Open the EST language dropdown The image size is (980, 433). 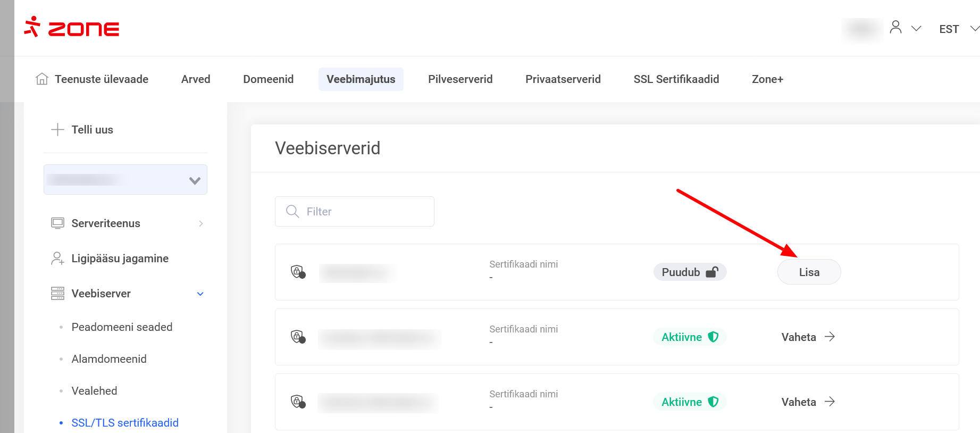[x=958, y=29]
